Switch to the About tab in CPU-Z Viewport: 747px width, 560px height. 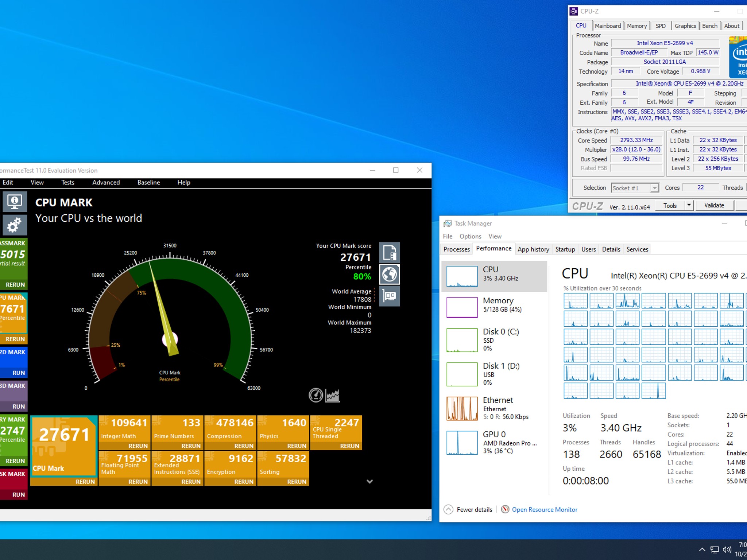pyautogui.click(x=732, y=26)
